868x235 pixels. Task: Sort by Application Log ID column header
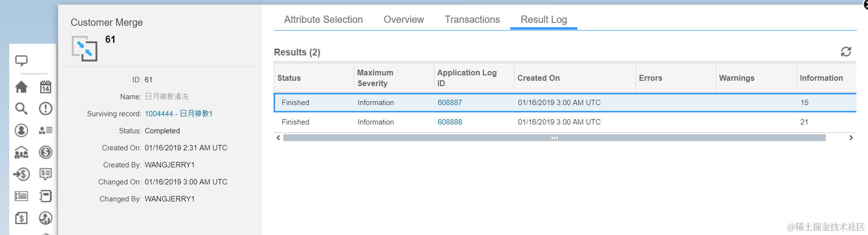[474, 78]
